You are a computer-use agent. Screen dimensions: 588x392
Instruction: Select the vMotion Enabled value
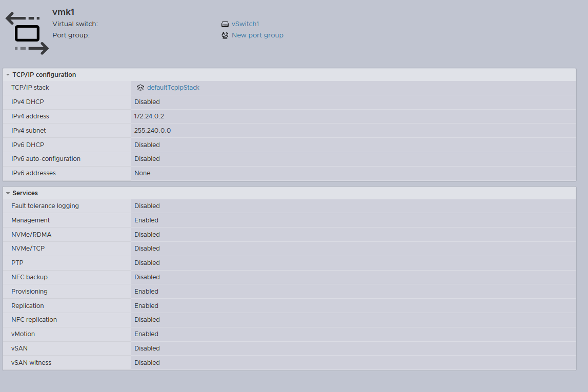point(146,334)
